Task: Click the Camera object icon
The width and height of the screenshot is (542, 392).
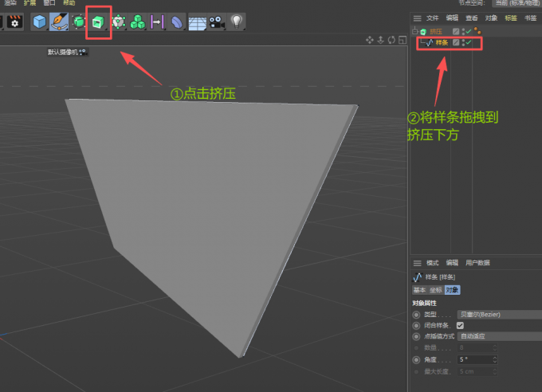Action: tap(217, 22)
